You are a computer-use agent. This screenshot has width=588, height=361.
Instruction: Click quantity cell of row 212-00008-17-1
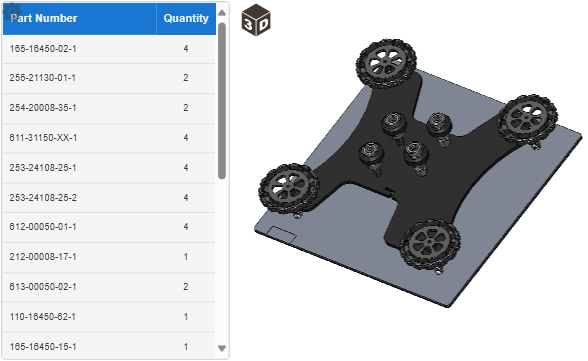pyautogui.click(x=186, y=257)
